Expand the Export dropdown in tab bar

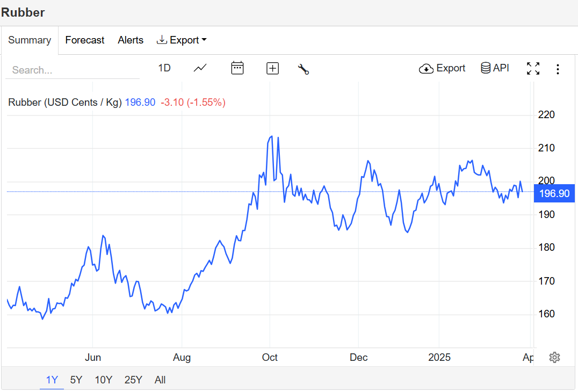tap(182, 40)
